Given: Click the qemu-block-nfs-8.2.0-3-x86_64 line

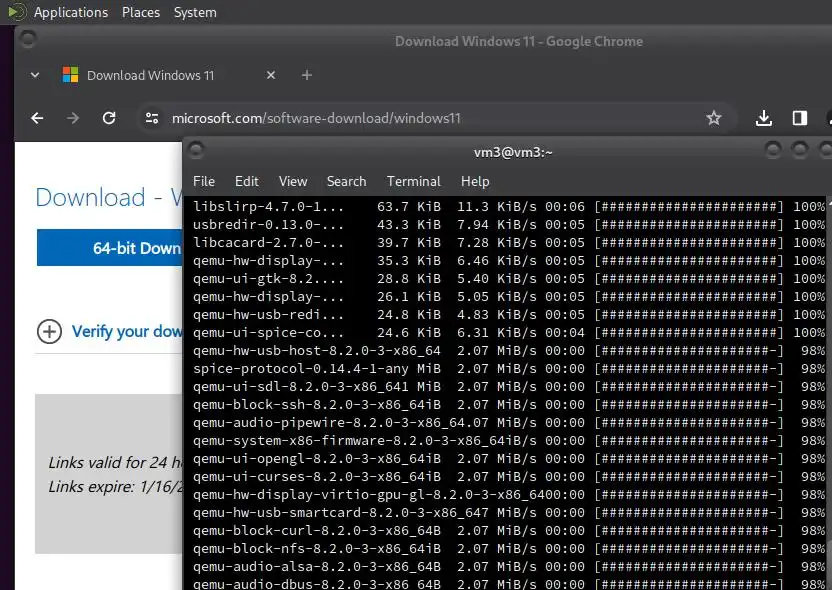Looking at the screenshot, I should (508, 549).
